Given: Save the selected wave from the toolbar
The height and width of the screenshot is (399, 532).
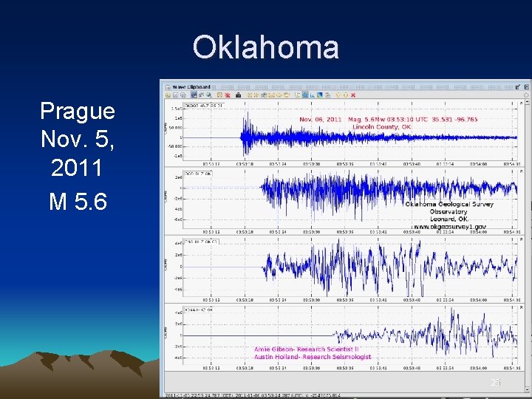Looking at the screenshot, I should [x=175, y=95].
